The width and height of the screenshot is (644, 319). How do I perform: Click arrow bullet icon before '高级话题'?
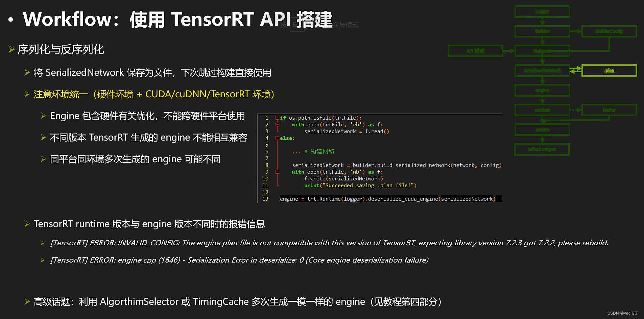click(x=27, y=302)
